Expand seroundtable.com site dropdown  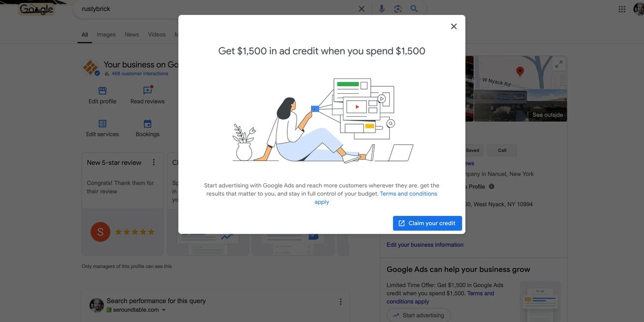(x=163, y=310)
